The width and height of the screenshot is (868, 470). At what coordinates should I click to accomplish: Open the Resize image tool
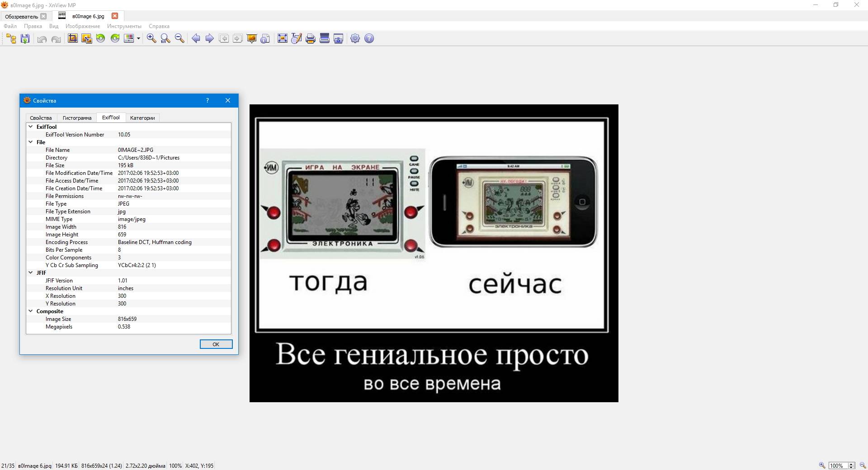(86, 38)
